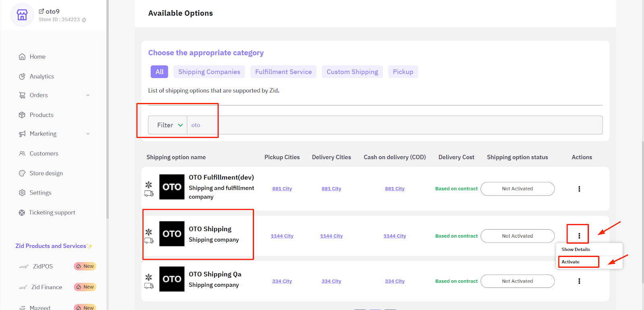
Task: Open 881 City cash on delivery link
Action: click(x=394, y=189)
